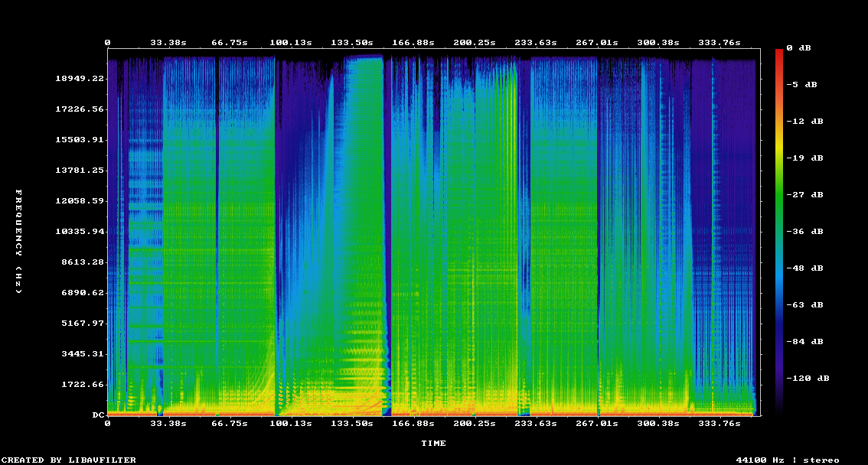This screenshot has height=465, width=868.
Task: Click the 10335.94 frequency tick label
Action: tap(80, 232)
